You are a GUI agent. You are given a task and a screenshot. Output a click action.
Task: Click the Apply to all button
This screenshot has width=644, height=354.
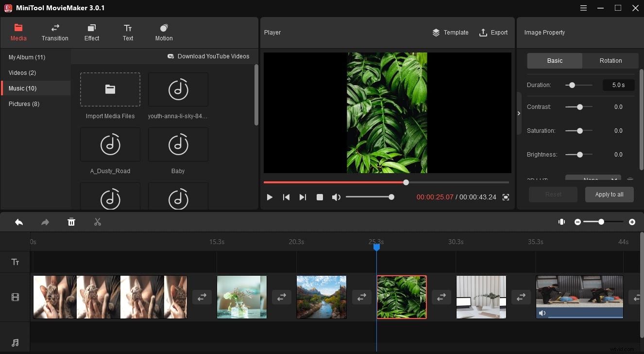click(609, 194)
